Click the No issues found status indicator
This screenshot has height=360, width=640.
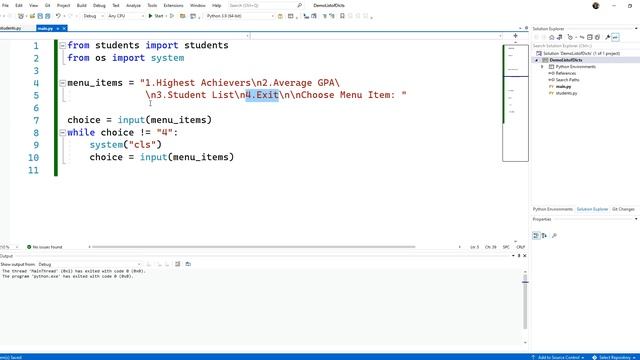(x=45, y=247)
